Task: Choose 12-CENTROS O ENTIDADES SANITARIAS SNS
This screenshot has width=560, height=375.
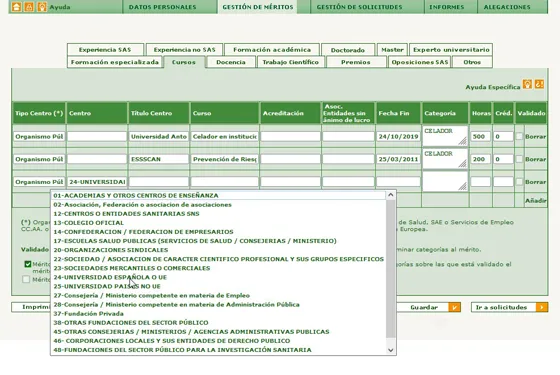Action: (x=218, y=214)
